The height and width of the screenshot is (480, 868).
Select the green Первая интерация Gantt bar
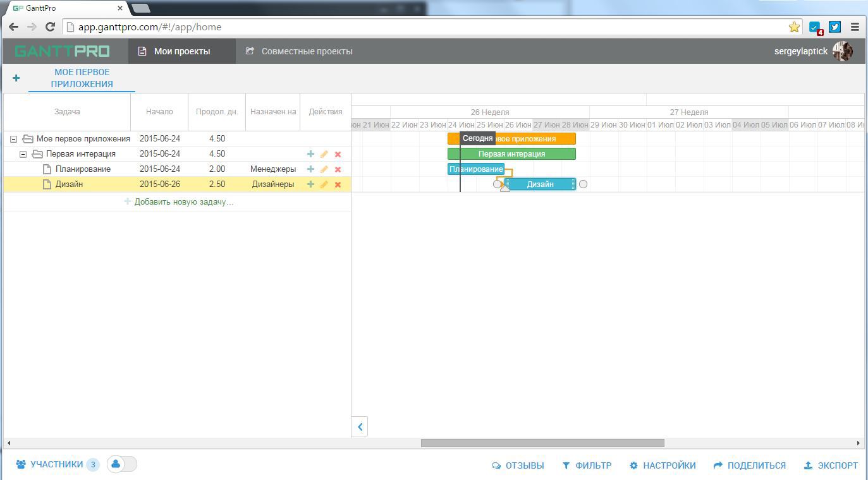point(511,153)
